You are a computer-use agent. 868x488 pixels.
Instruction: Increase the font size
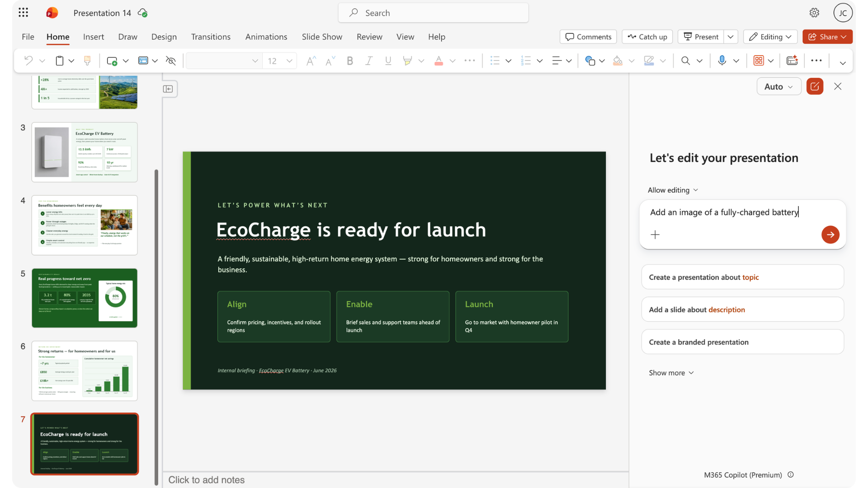tap(311, 61)
